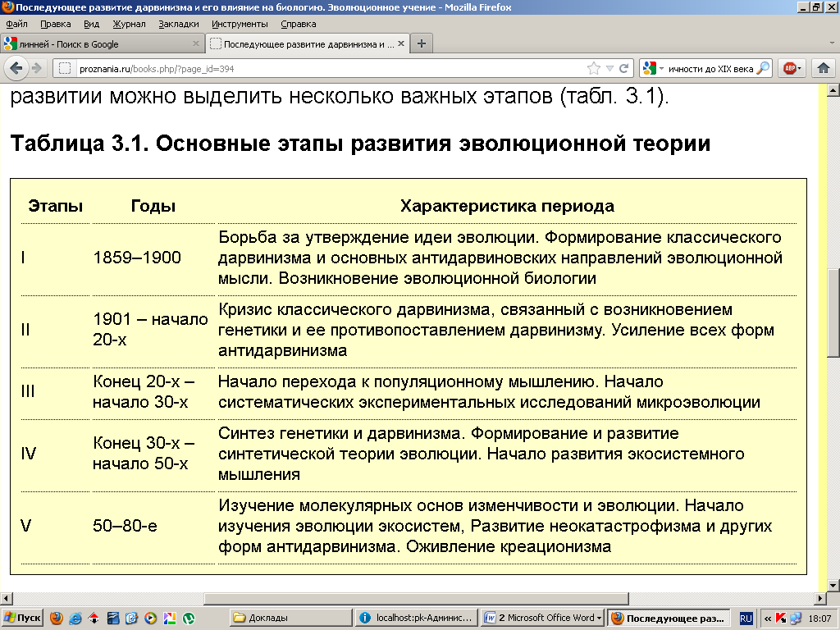The height and width of the screenshot is (630, 840).
Task: Reload the page with the refresh icon
Action: pos(623,69)
